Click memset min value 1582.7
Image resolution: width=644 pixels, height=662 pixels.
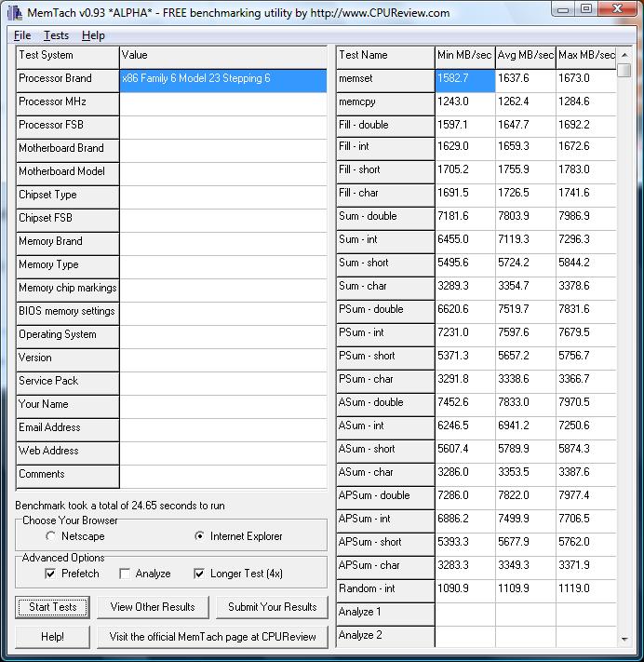tap(465, 81)
